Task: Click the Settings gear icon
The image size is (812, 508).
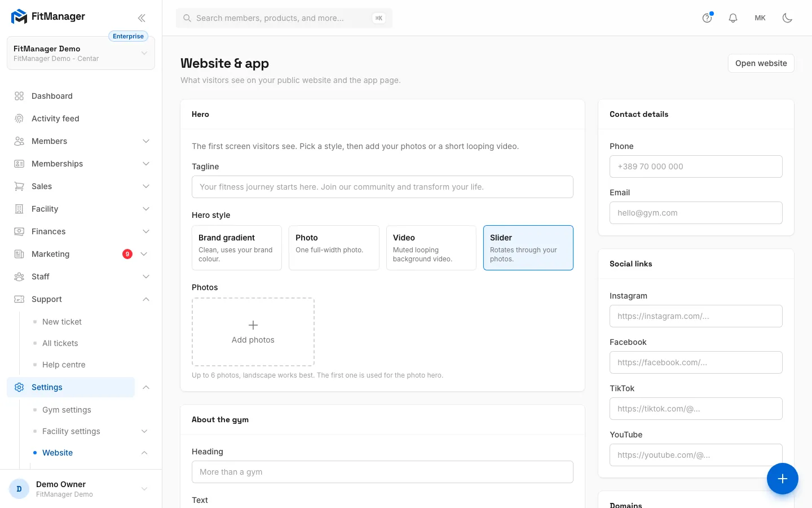Action: (x=19, y=387)
